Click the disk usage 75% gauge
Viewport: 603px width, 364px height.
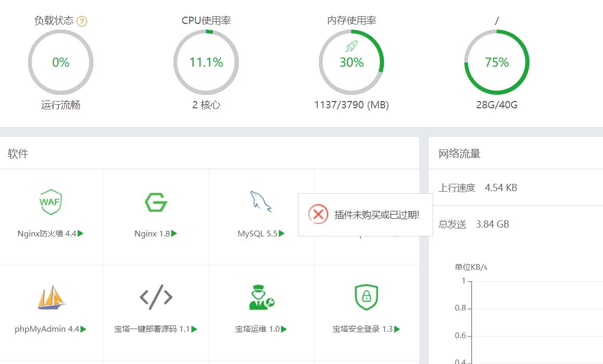coord(497,62)
